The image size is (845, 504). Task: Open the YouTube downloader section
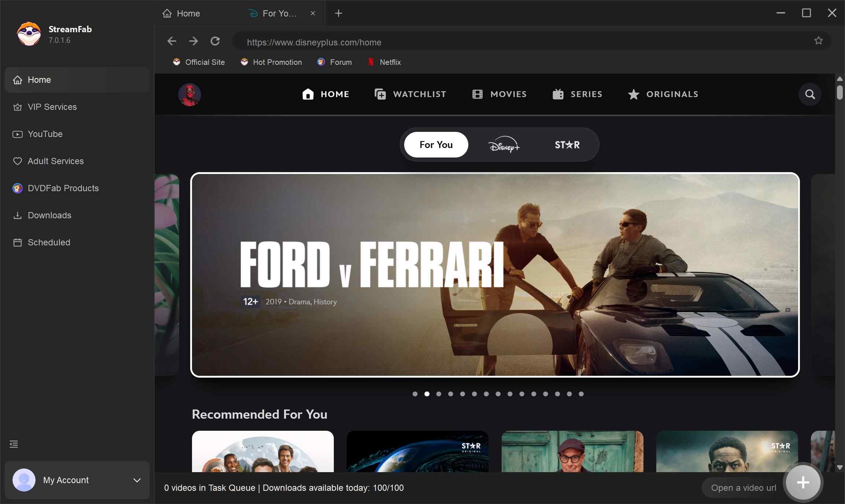[45, 134]
